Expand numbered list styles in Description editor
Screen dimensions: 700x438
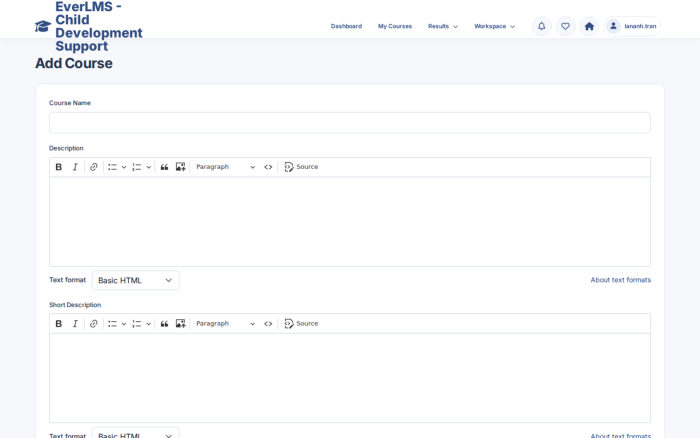coord(149,167)
